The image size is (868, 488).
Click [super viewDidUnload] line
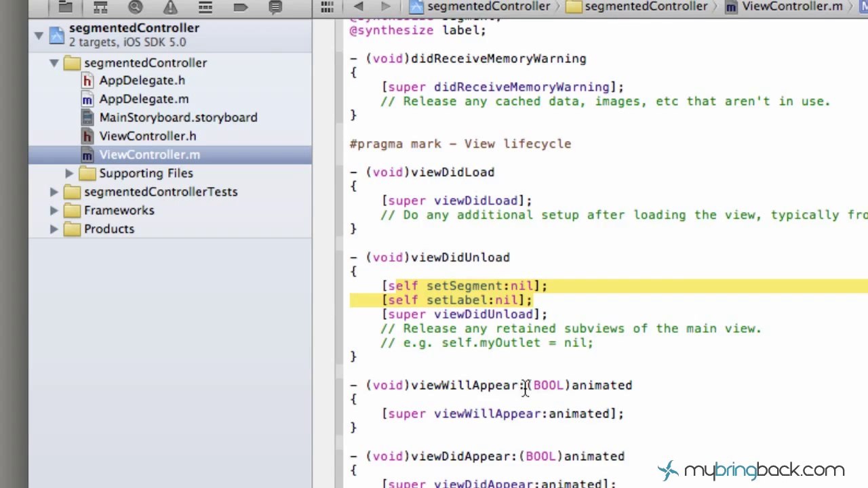pyautogui.click(x=465, y=315)
